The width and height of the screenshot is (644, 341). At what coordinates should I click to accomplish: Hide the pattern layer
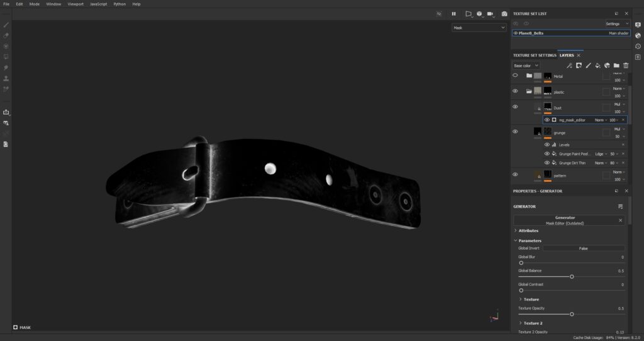coord(515,174)
